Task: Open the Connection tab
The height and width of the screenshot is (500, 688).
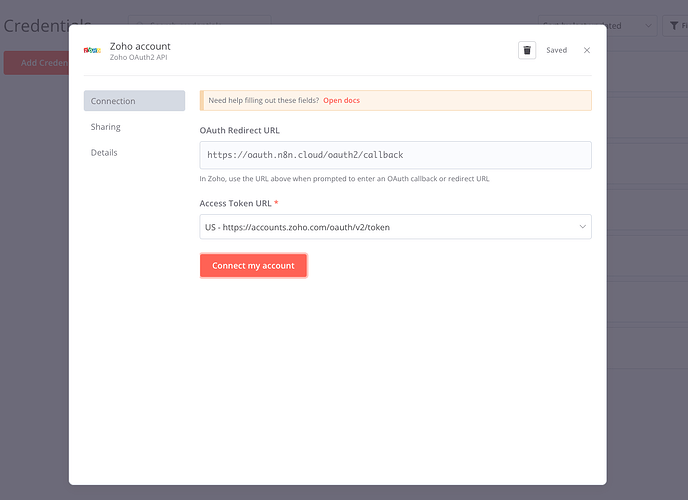Action: [x=134, y=101]
